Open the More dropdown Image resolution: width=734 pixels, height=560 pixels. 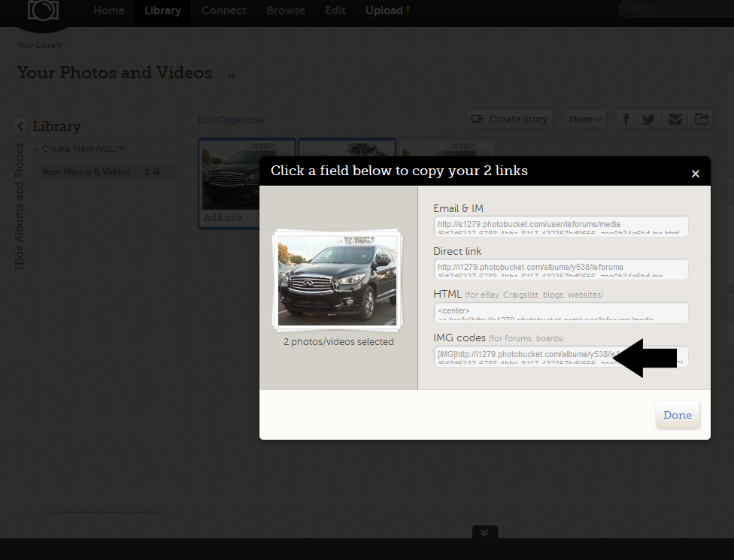585,120
